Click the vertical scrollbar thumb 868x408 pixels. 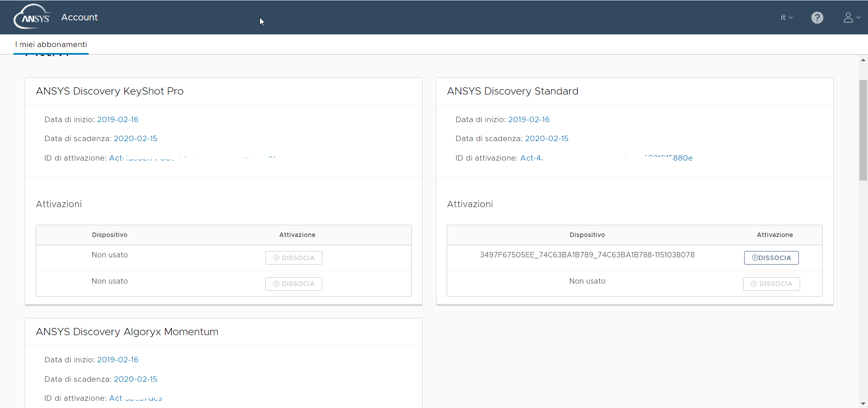[863, 130]
